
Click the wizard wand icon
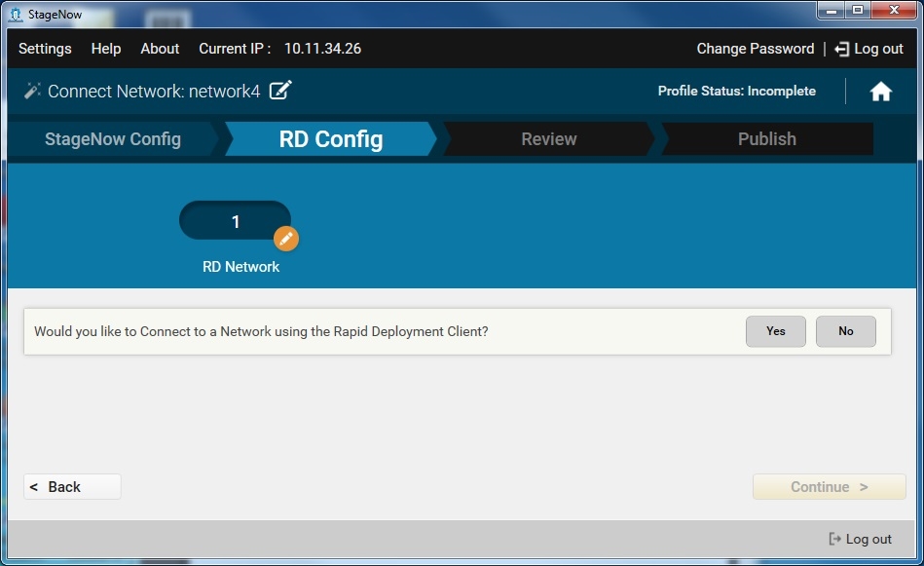32,91
